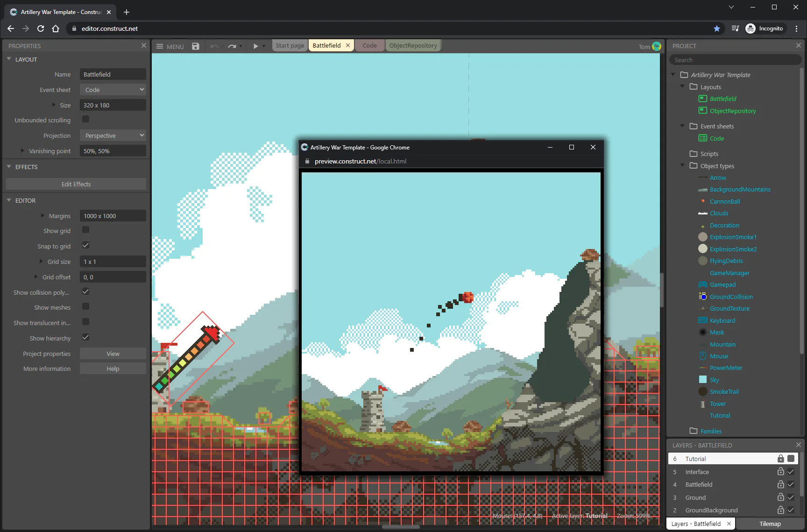Open the Event sheet dropdown
This screenshot has width=807, height=532.
click(113, 90)
